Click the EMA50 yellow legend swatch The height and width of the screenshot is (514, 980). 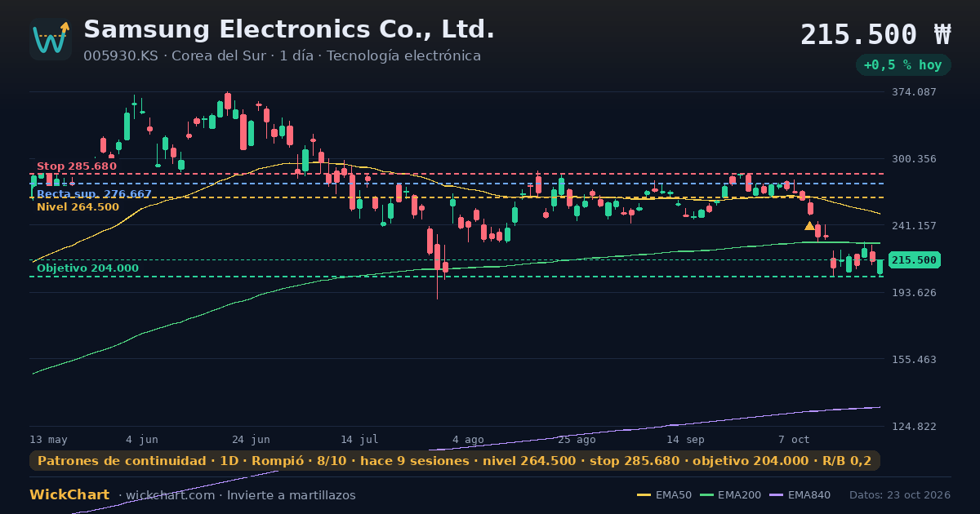point(644,495)
